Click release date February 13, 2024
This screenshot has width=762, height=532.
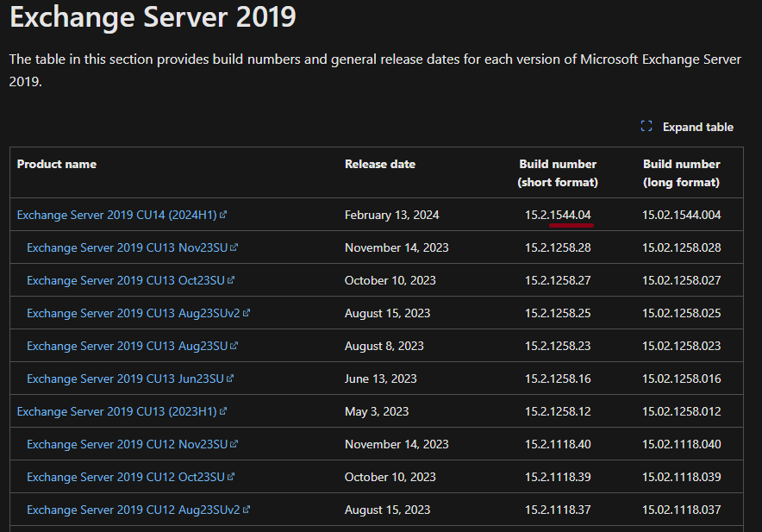[391, 215]
